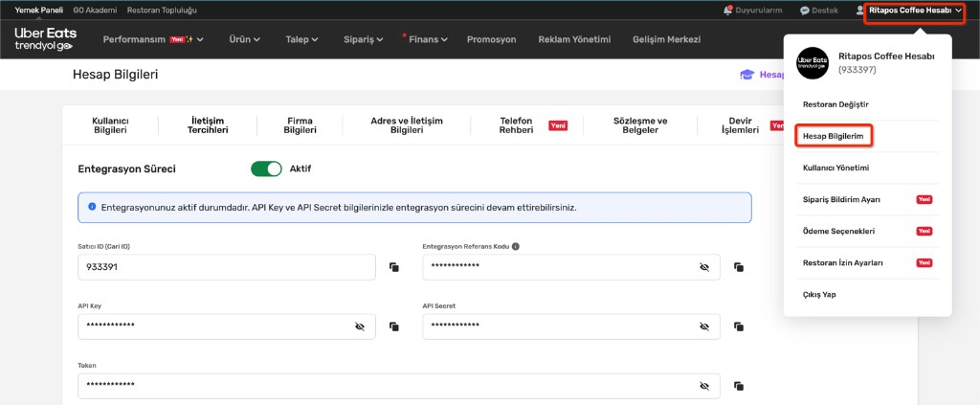Copy the API Key value

click(x=393, y=326)
